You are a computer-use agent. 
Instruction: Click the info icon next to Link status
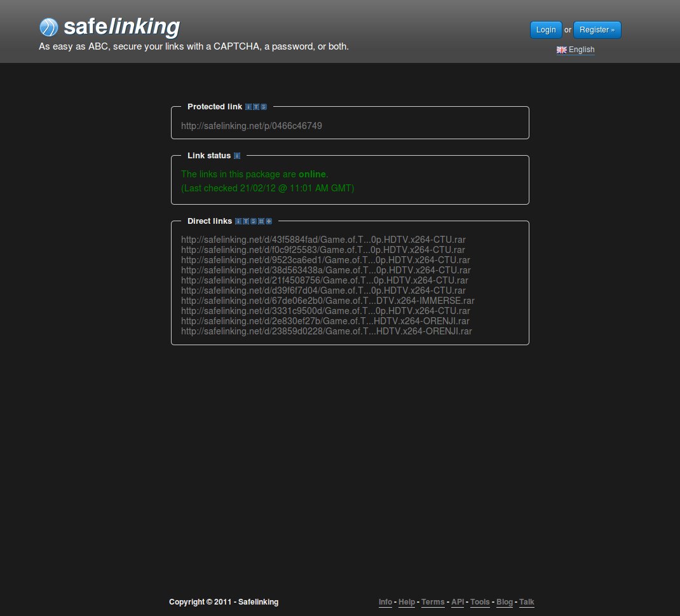click(237, 156)
